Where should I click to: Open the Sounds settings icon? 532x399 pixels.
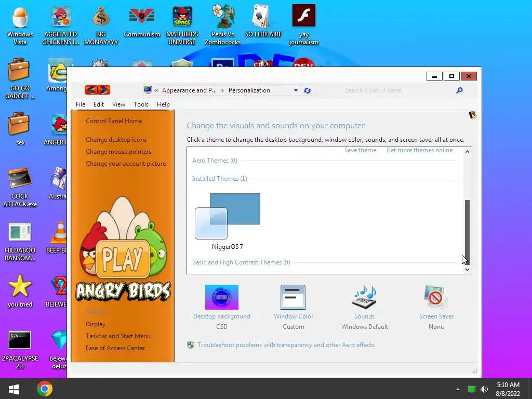(x=364, y=297)
